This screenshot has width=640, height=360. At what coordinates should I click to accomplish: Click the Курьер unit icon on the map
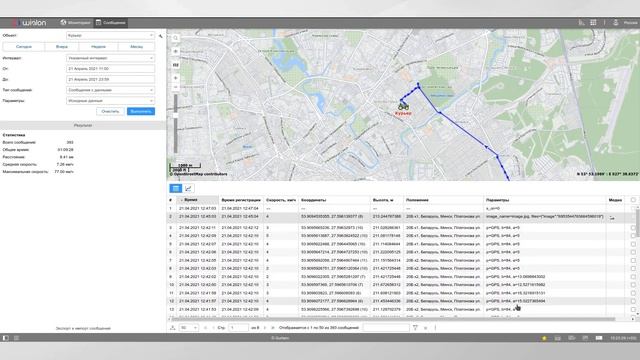[x=403, y=107]
